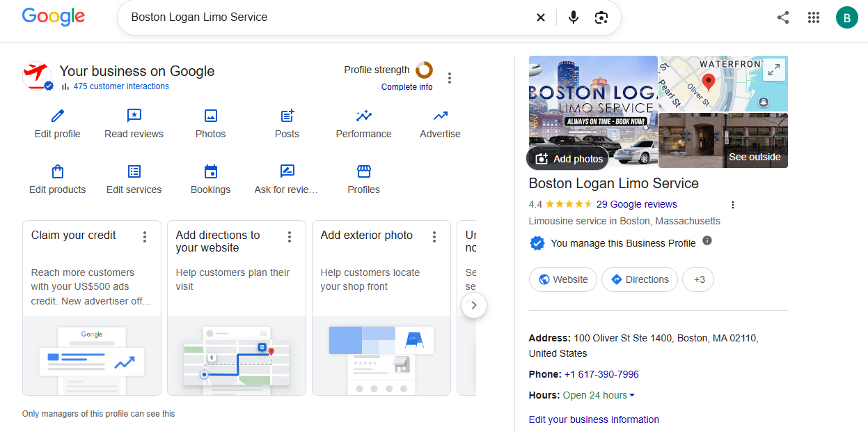Click the business logo with red airplane
This screenshot has width=868, height=432.
[x=37, y=76]
